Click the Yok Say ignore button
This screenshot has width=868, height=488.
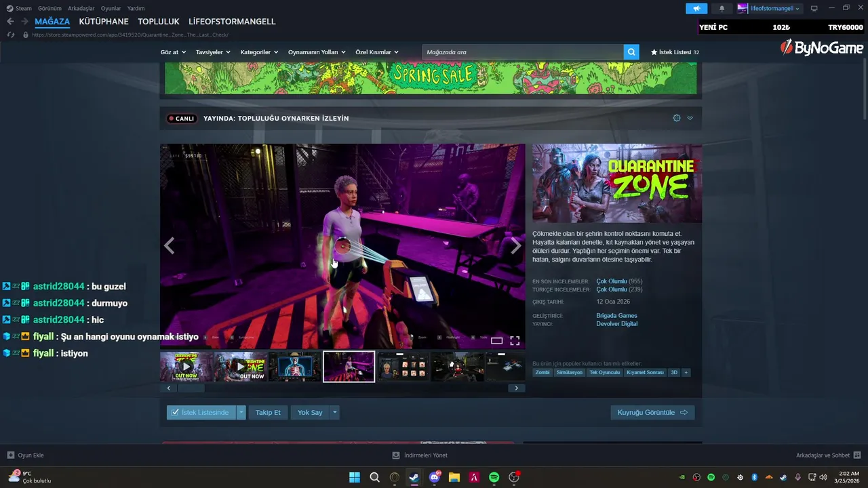pos(310,412)
